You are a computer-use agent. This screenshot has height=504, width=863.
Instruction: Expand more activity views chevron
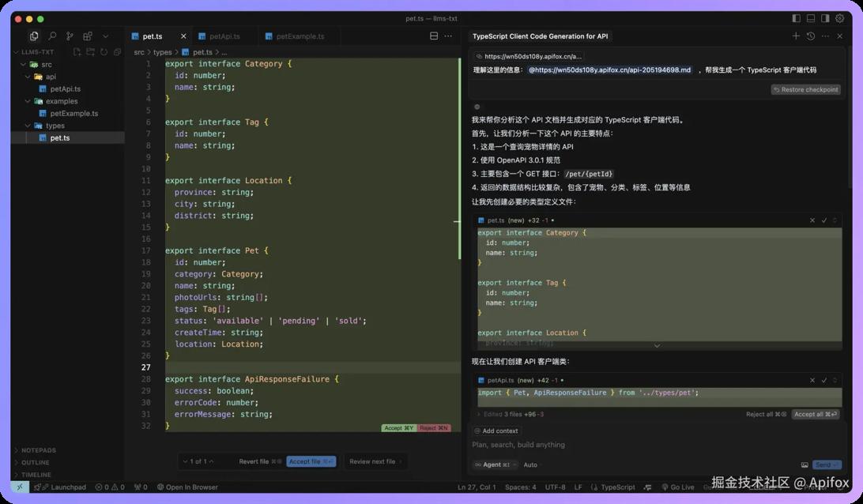105,36
